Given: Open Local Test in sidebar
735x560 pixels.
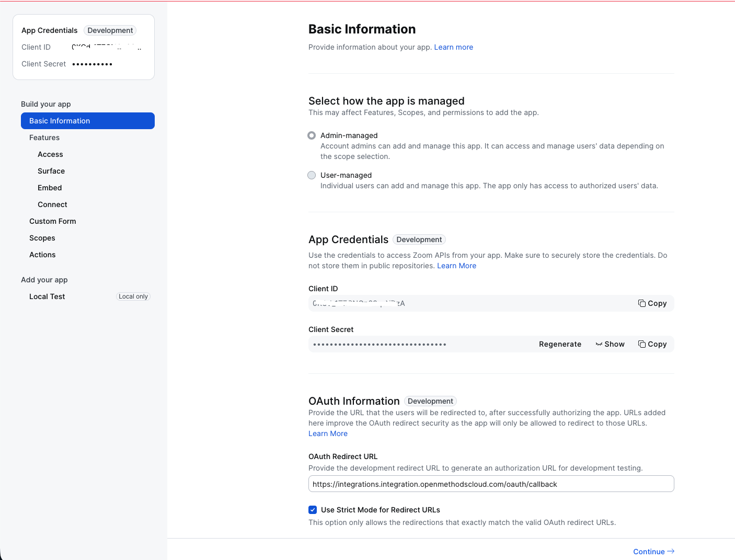Looking at the screenshot, I should click(47, 296).
